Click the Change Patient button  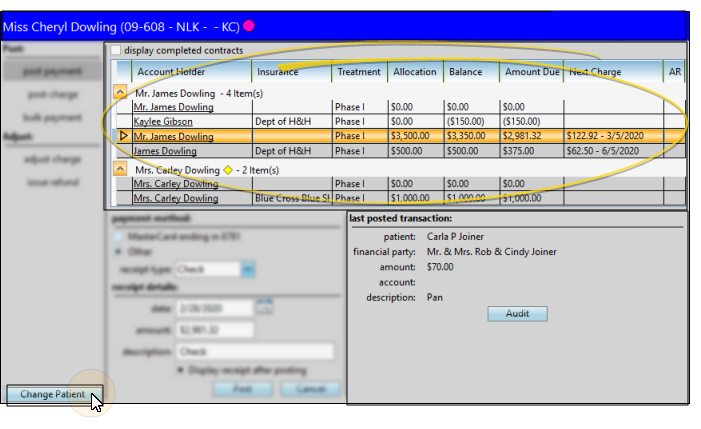tap(52, 394)
